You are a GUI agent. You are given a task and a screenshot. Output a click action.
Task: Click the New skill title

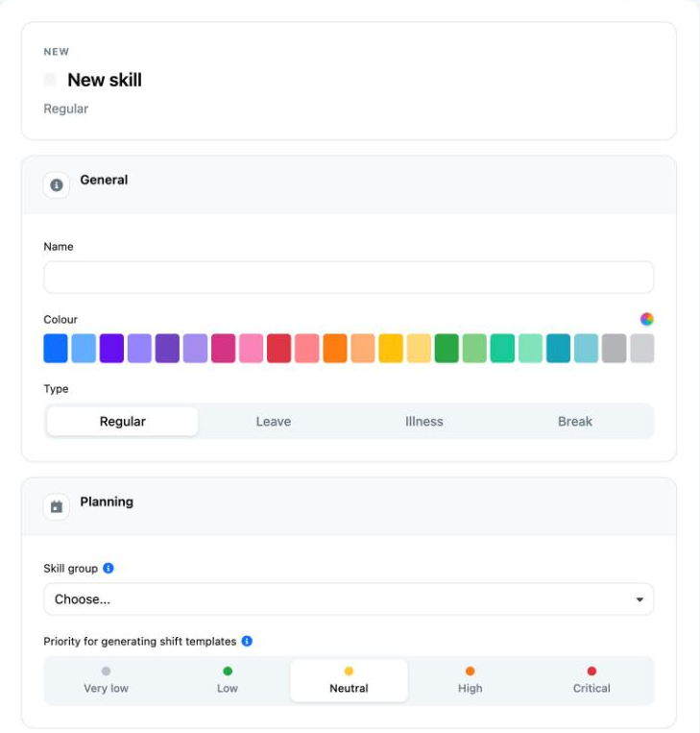[x=105, y=80]
